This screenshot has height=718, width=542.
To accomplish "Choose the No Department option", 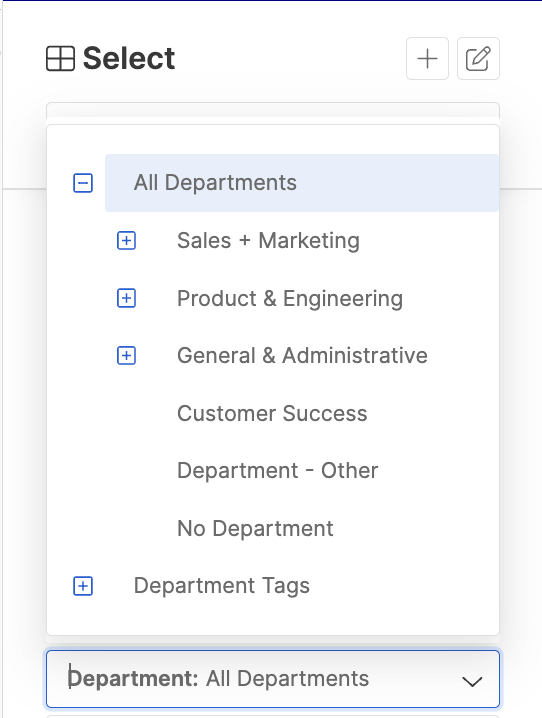I will pyautogui.click(x=255, y=528).
